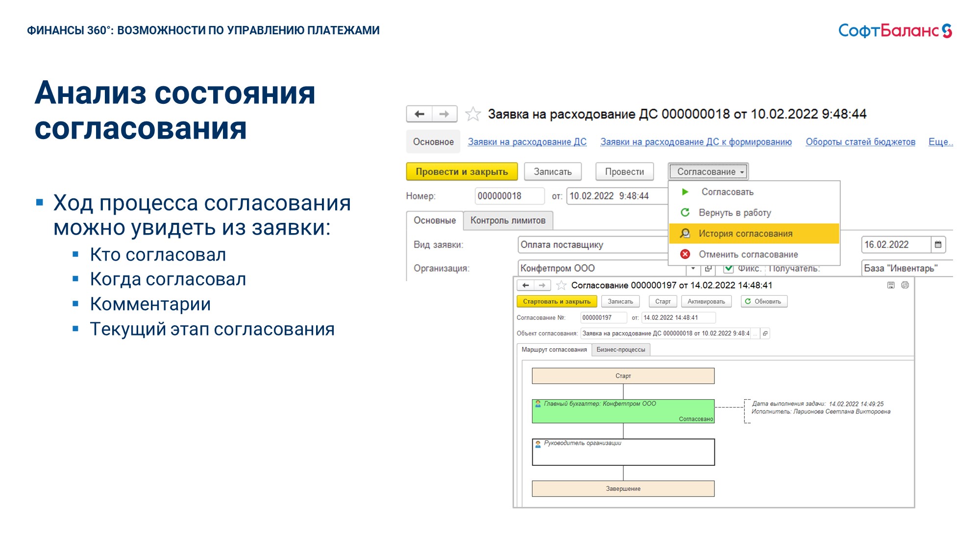Click the Согласование № field 000000197
Image resolution: width=980 pixels, height=551 pixels.
[x=604, y=317]
